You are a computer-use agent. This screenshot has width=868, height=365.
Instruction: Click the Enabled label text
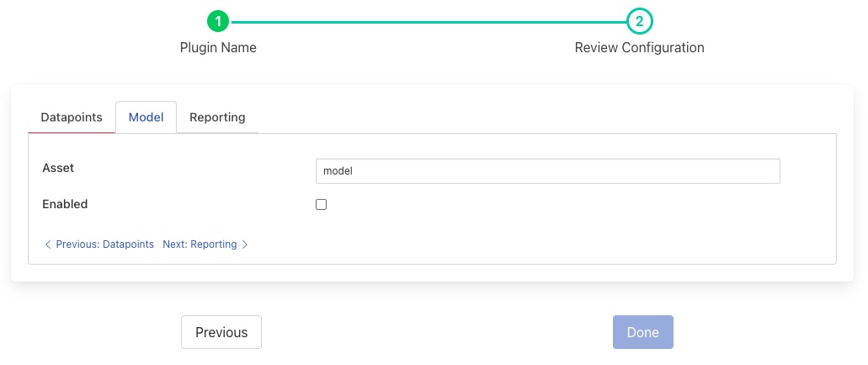(65, 204)
